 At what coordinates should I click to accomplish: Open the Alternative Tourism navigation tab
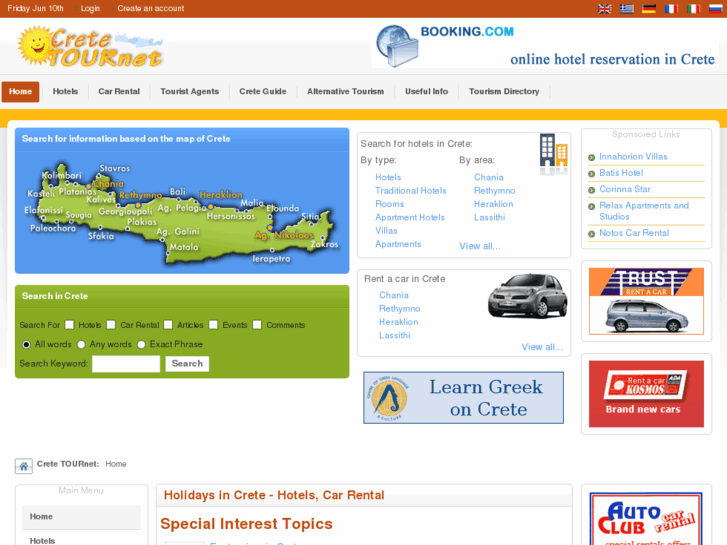pos(345,91)
